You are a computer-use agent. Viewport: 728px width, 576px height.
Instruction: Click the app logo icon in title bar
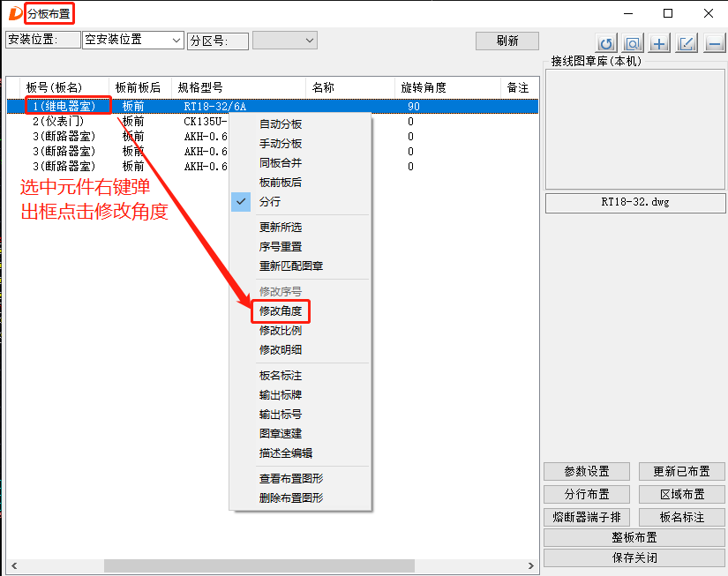[x=15, y=13]
